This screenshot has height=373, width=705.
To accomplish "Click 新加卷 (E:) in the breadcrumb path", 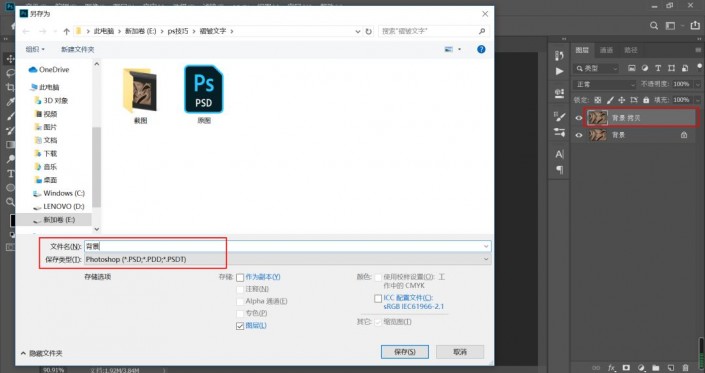I will click(x=140, y=31).
